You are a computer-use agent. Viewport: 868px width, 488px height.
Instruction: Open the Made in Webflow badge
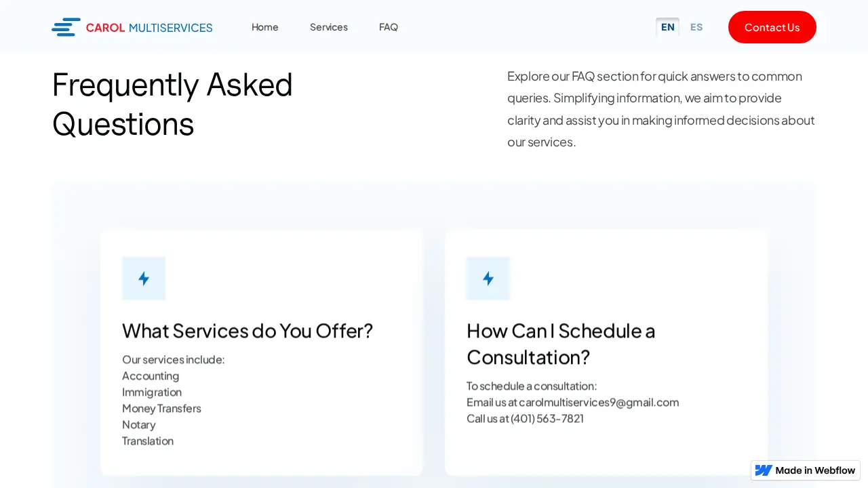pos(806,470)
